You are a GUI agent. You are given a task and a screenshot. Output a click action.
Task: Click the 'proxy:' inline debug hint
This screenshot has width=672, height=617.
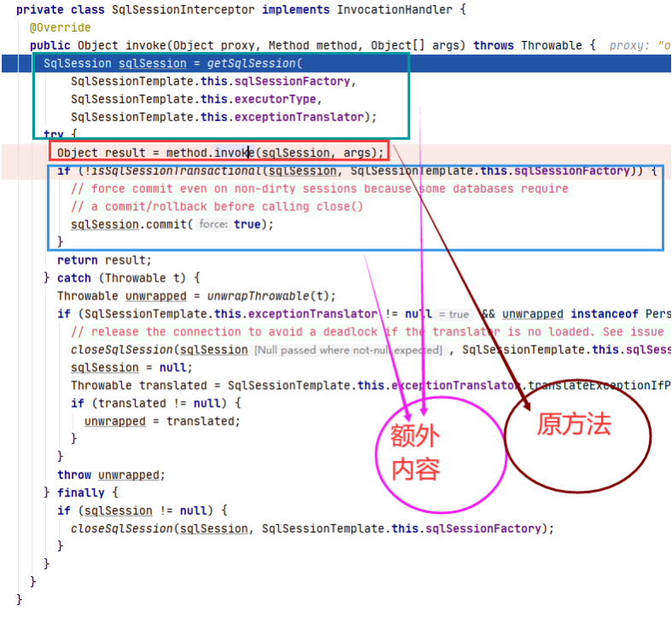[629, 46]
